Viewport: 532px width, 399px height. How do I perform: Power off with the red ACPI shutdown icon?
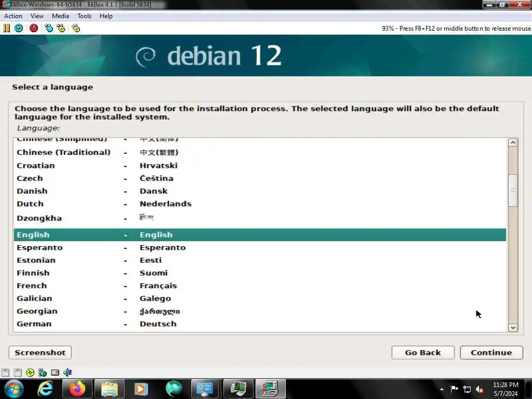[x=34, y=28]
